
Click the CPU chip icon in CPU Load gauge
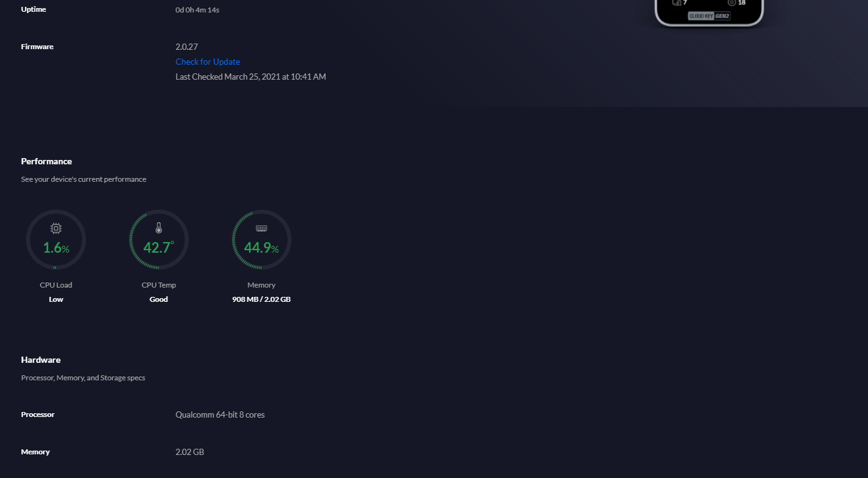click(56, 228)
